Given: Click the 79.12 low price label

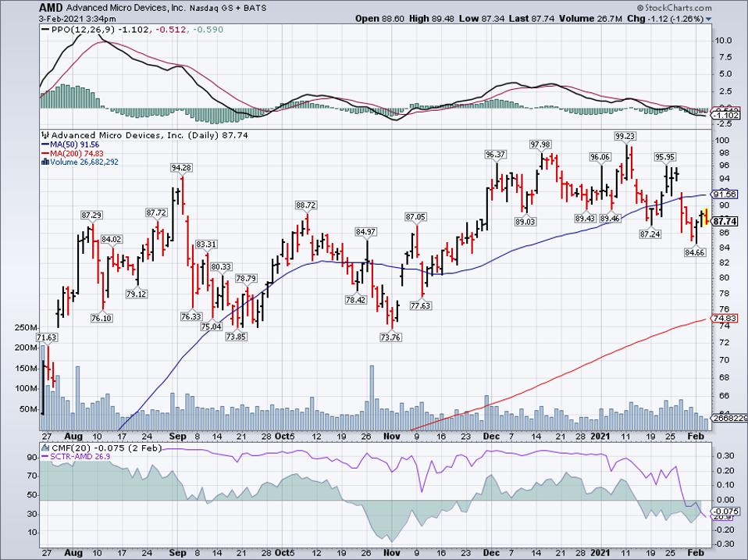Looking at the screenshot, I should [x=136, y=294].
